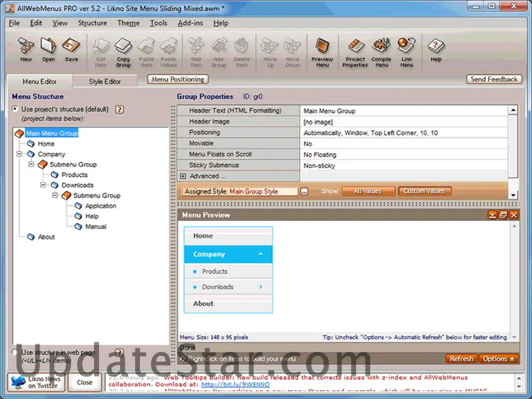Click Home in the menu preview
532x399 pixels.
[228, 236]
